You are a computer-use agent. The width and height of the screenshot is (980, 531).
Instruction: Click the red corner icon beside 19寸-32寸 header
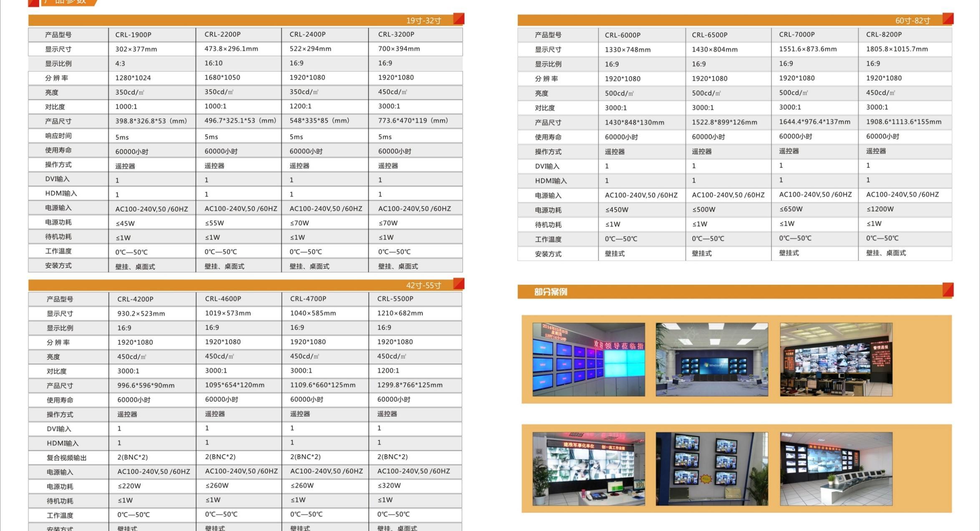(459, 19)
